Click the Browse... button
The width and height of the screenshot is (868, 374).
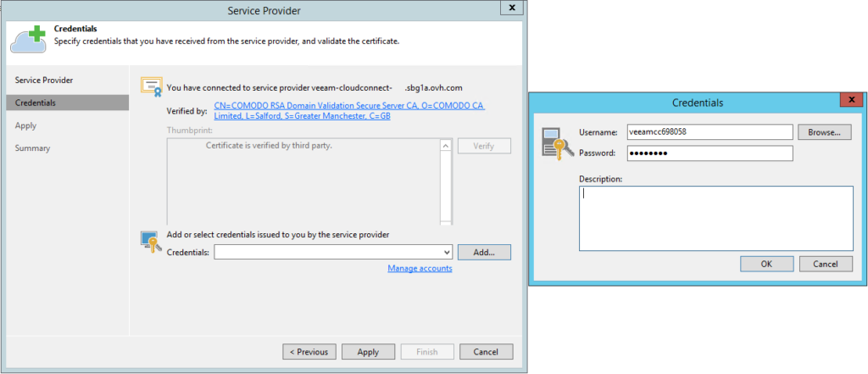824,132
